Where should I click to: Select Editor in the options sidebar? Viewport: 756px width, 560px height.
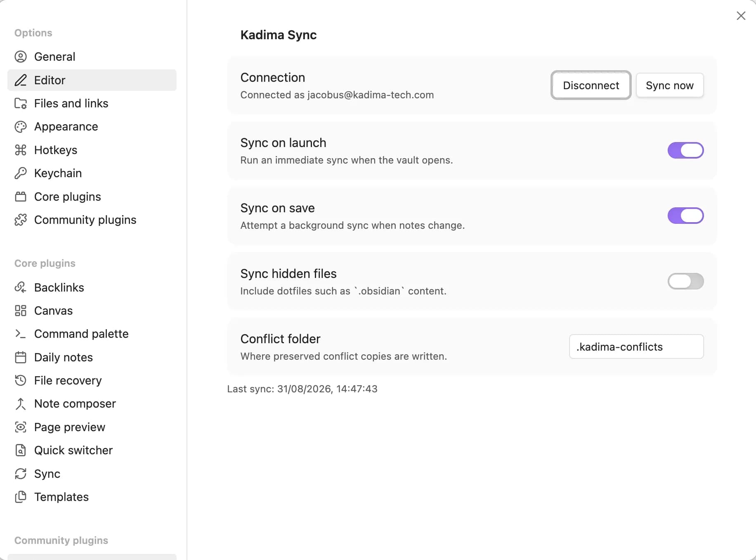pyautogui.click(x=92, y=80)
